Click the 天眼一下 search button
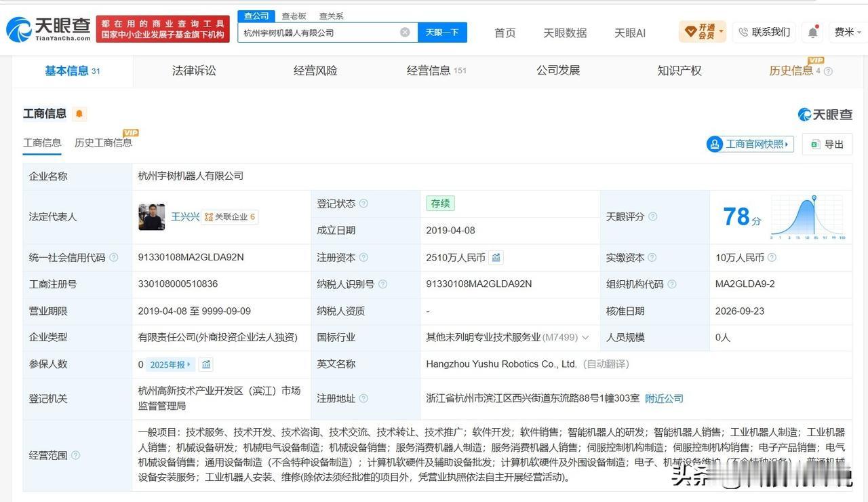Image resolution: width=868 pixels, height=502 pixels. coord(442,32)
